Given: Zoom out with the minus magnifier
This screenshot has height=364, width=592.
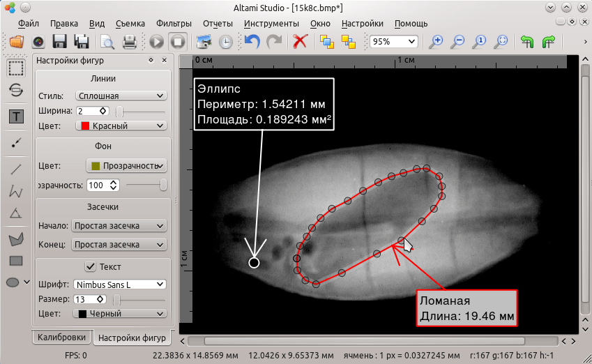Looking at the screenshot, I should [457, 42].
